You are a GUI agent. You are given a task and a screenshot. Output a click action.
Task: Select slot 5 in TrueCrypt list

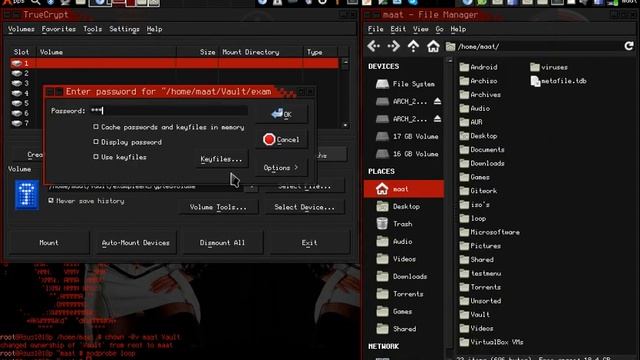click(x=27, y=103)
